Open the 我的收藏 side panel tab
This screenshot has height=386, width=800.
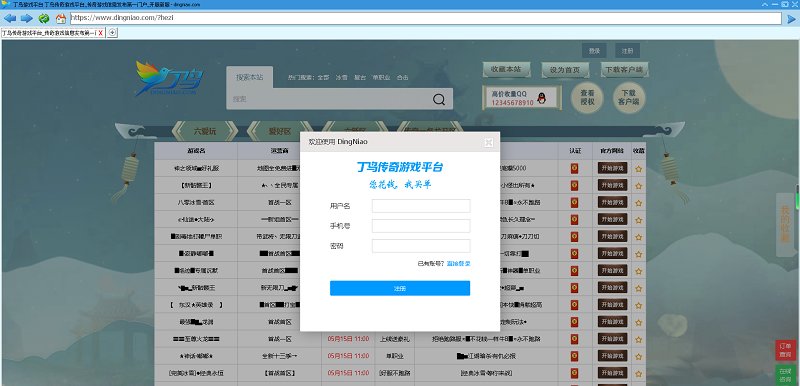click(x=785, y=224)
